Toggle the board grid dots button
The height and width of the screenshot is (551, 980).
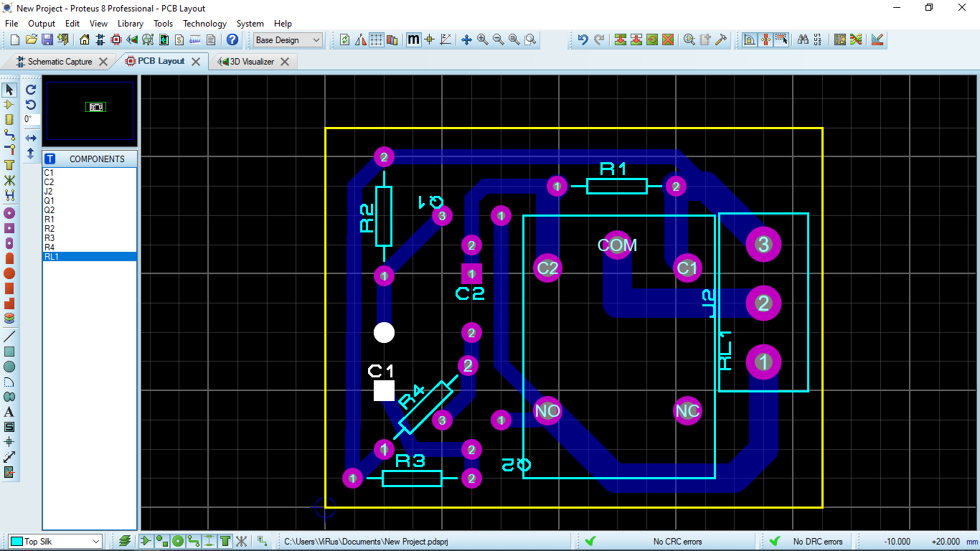pyautogui.click(x=376, y=40)
